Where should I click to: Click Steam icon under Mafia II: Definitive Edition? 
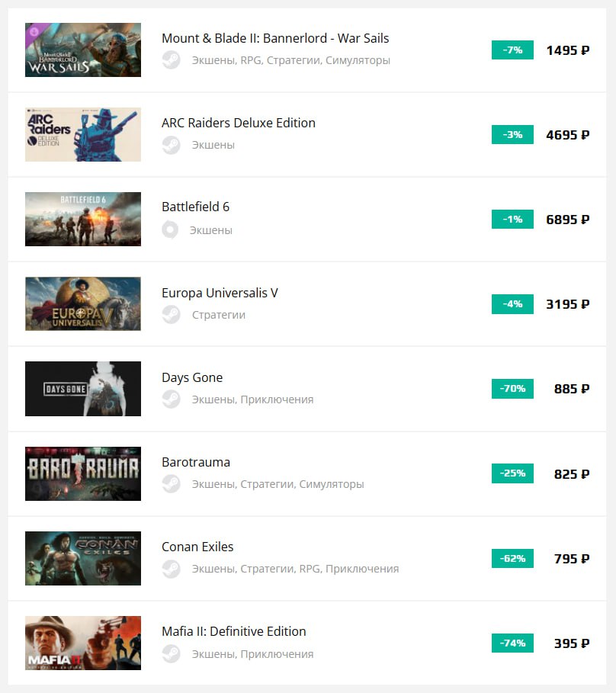(172, 654)
